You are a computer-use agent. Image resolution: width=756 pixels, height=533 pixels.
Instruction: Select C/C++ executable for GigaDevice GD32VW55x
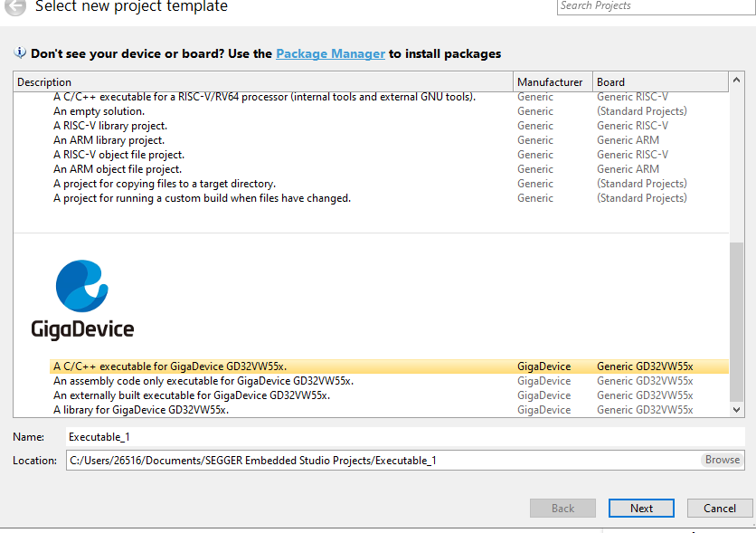[x=389, y=366]
